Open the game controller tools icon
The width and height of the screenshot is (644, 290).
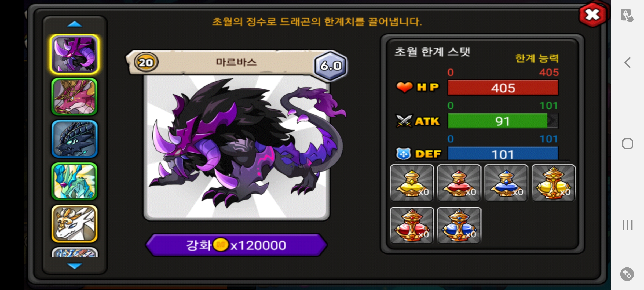[627, 274]
